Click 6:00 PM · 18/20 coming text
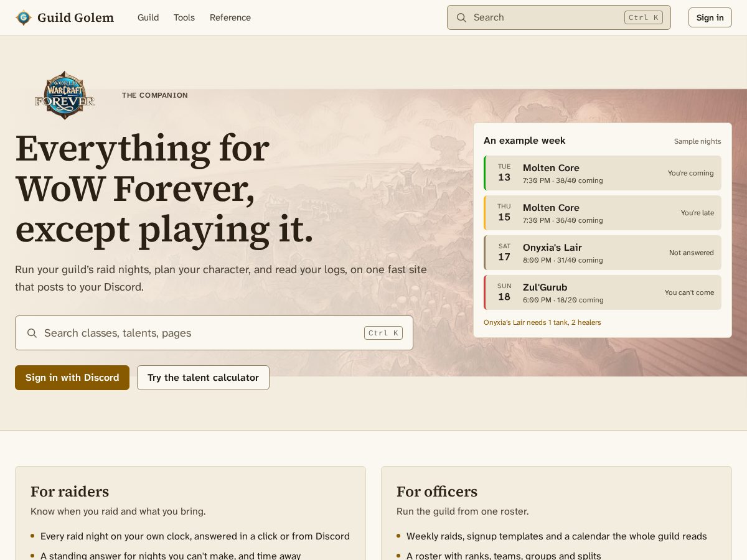This screenshot has width=747, height=560. (563, 300)
